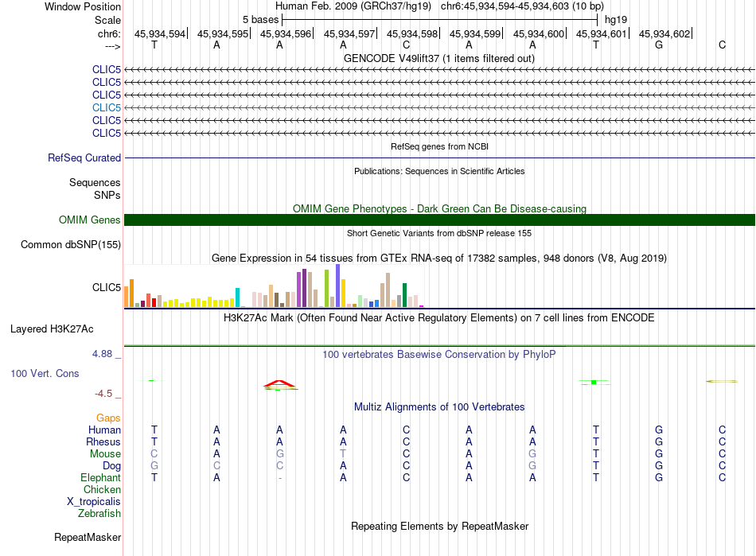
Task: Open Publications: Sequences in Scientific Articles title
Action: coord(439,171)
